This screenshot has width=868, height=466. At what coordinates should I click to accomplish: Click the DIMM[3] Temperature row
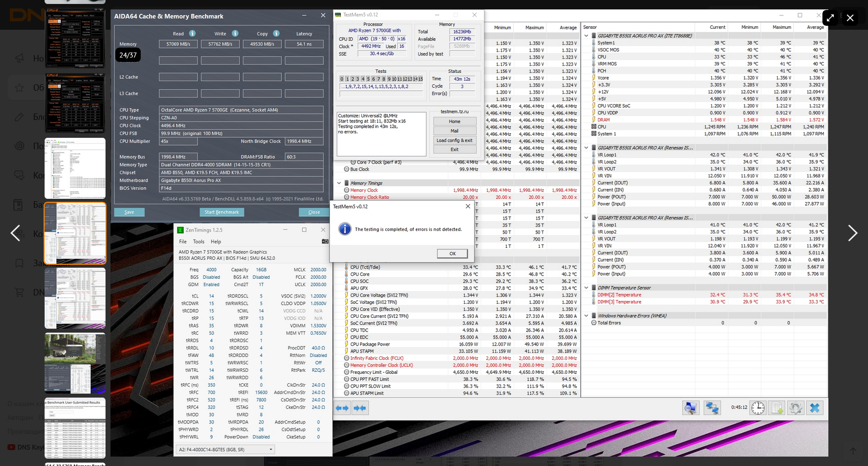(704, 302)
